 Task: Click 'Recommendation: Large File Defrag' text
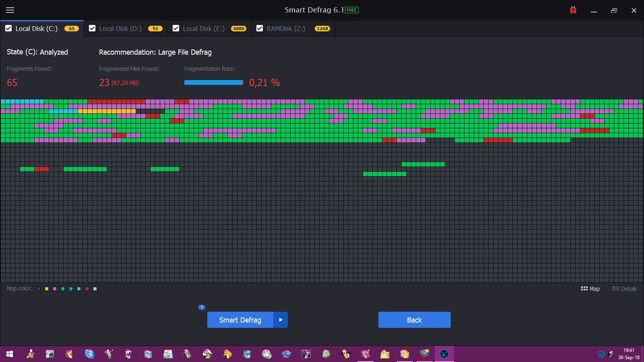(155, 52)
